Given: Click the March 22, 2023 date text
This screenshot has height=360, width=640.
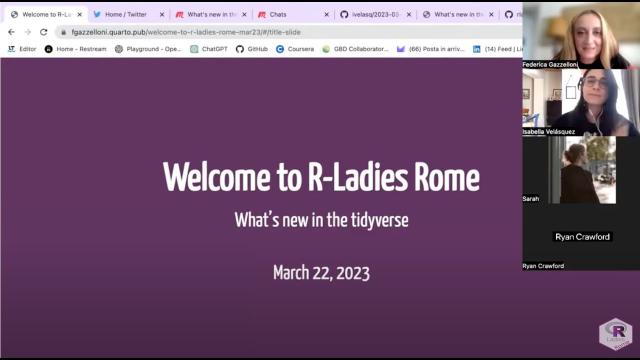Looking at the screenshot, I should [321, 273].
